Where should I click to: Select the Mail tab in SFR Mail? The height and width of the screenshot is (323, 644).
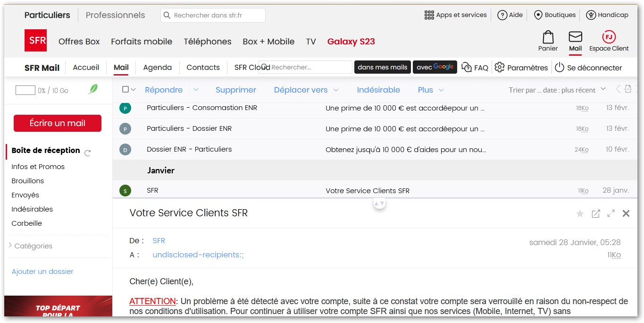tap(121, 67)
